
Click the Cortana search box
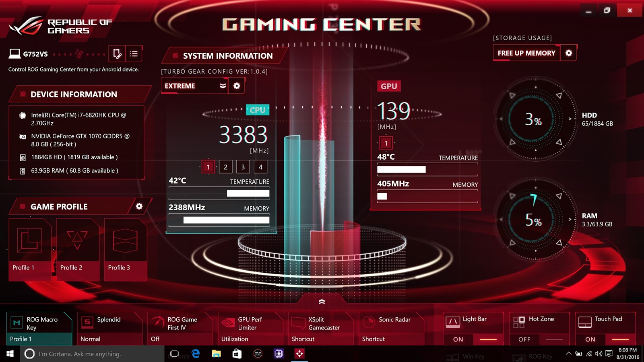pyautogui.click(x=92, y=354)
